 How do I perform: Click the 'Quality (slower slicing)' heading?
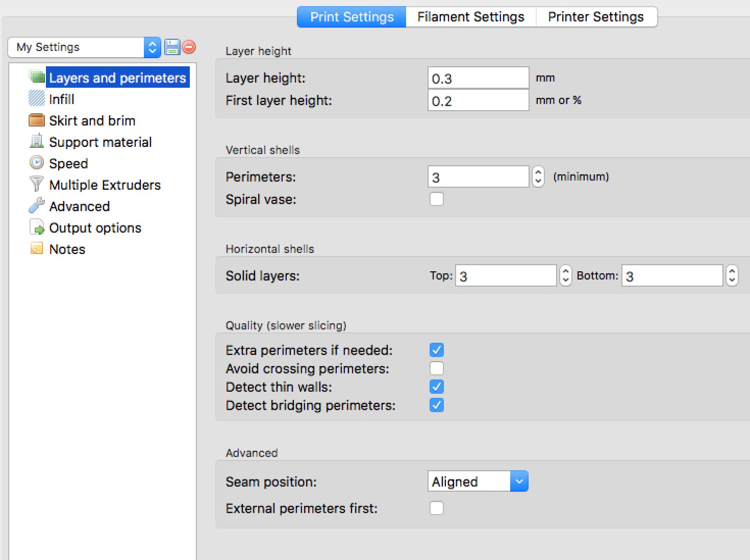tap(286, 325)
